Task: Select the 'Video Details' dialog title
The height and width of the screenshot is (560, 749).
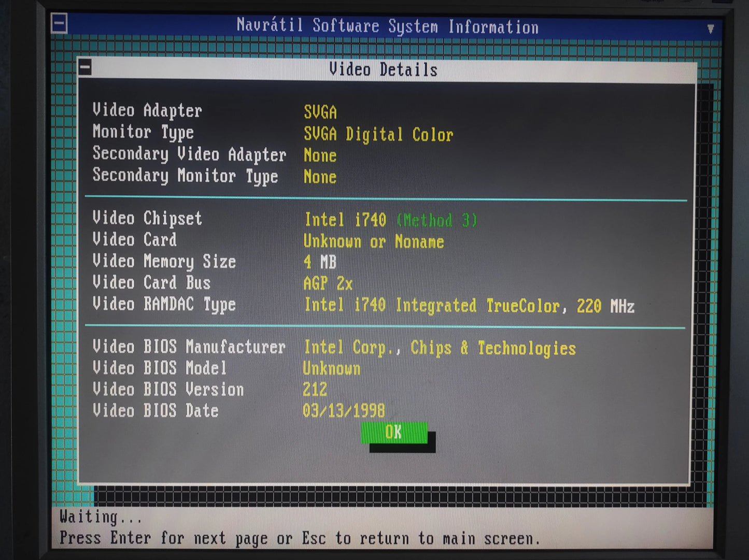Action: [383, 69]
